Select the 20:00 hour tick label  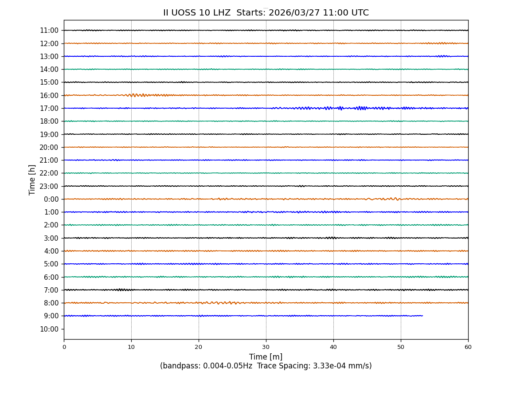coord(49,147)
